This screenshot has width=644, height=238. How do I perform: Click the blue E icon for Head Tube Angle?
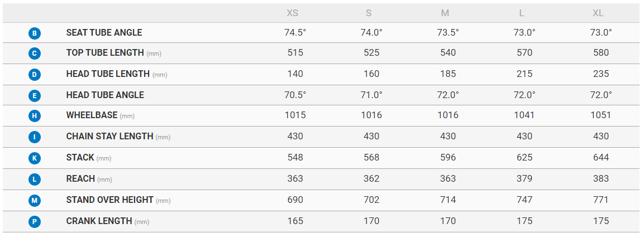[x=35, y=96]
